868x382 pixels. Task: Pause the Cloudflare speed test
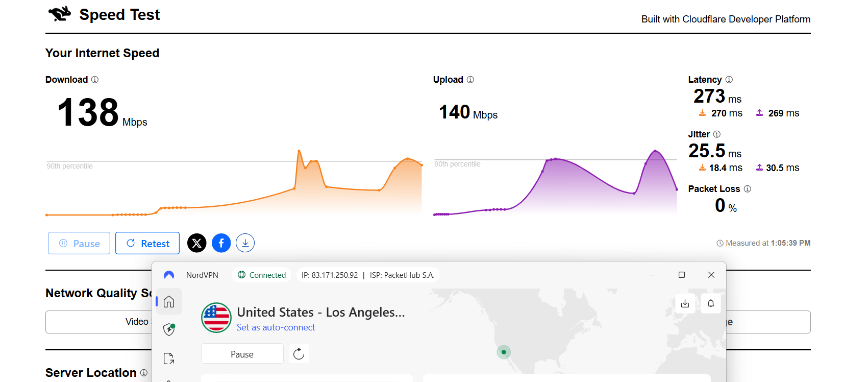pos(79,243)
